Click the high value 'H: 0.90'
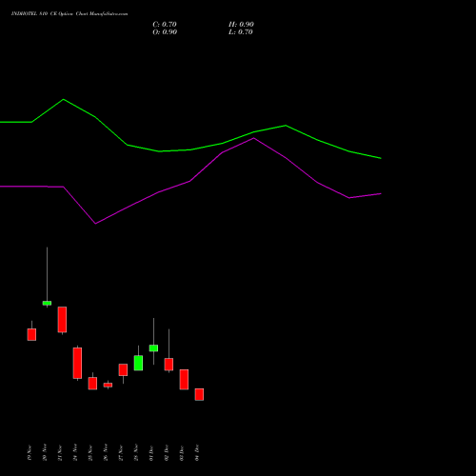Viewport: 476px width, 476px height. point(241,25)
